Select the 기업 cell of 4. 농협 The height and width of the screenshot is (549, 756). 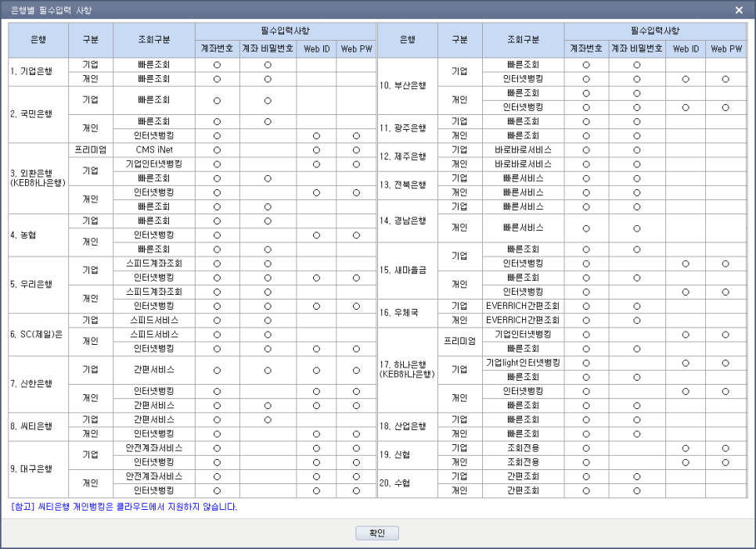91,221
